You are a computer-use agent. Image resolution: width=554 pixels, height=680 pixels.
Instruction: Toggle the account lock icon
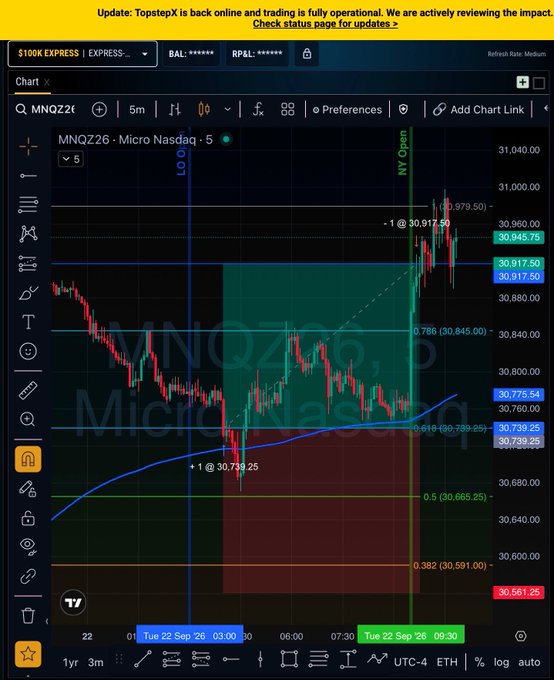[307, 54]
